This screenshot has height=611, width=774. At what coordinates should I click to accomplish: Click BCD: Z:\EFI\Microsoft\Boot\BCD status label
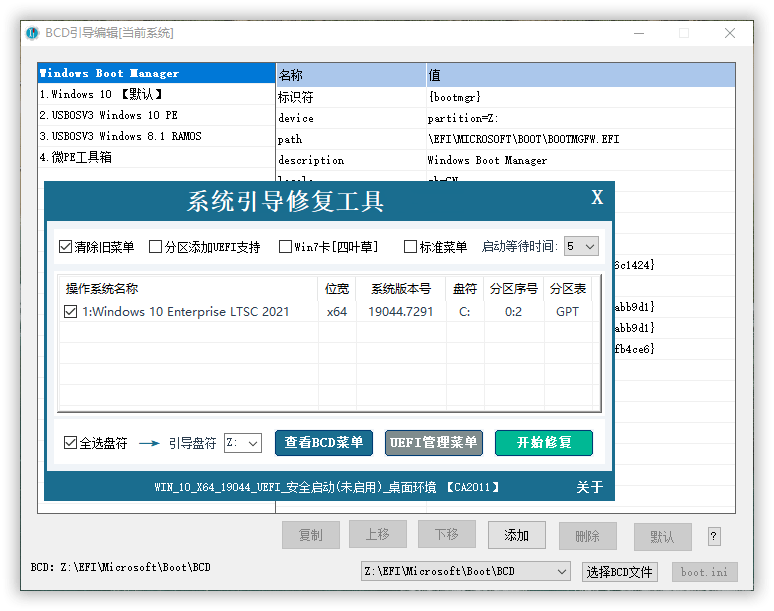pyautogui.click(x=120, y=568)
